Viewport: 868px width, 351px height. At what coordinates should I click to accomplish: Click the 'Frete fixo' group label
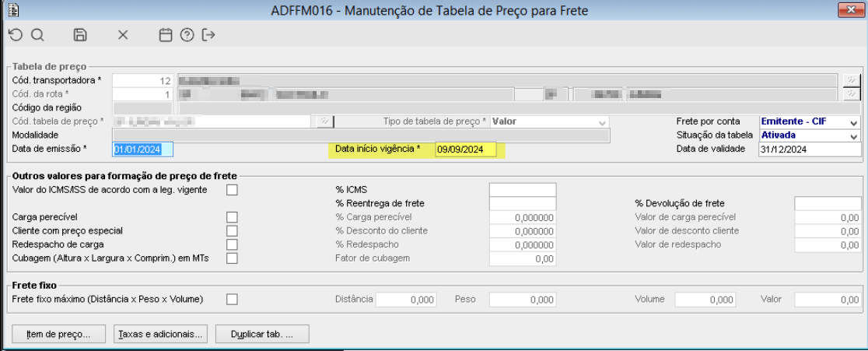coord(34,285)
